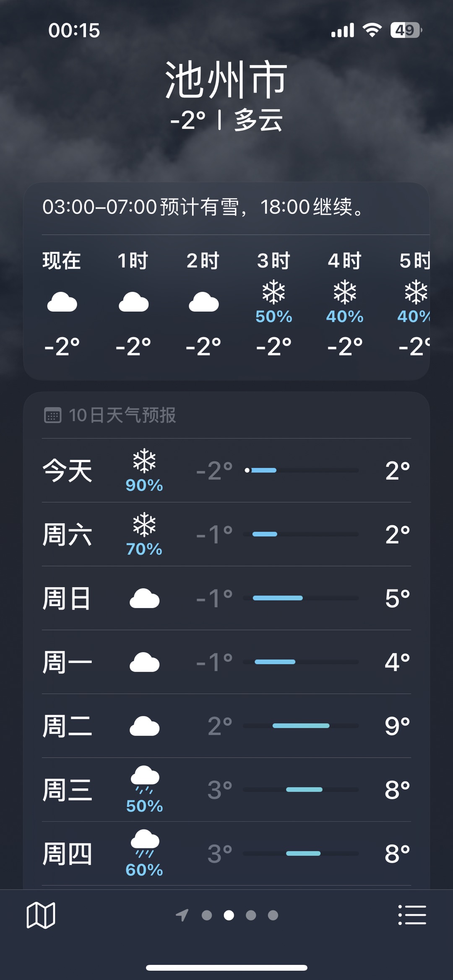Tap the 池州市 city title
Viewport: 453px width, 980px height.
click(226, 80)
